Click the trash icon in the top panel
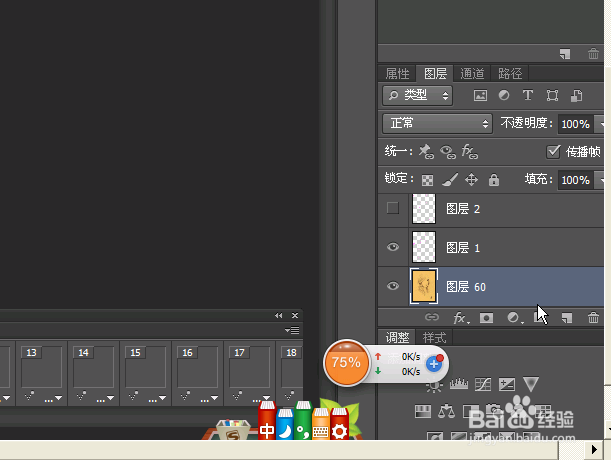 pos(593,53)
